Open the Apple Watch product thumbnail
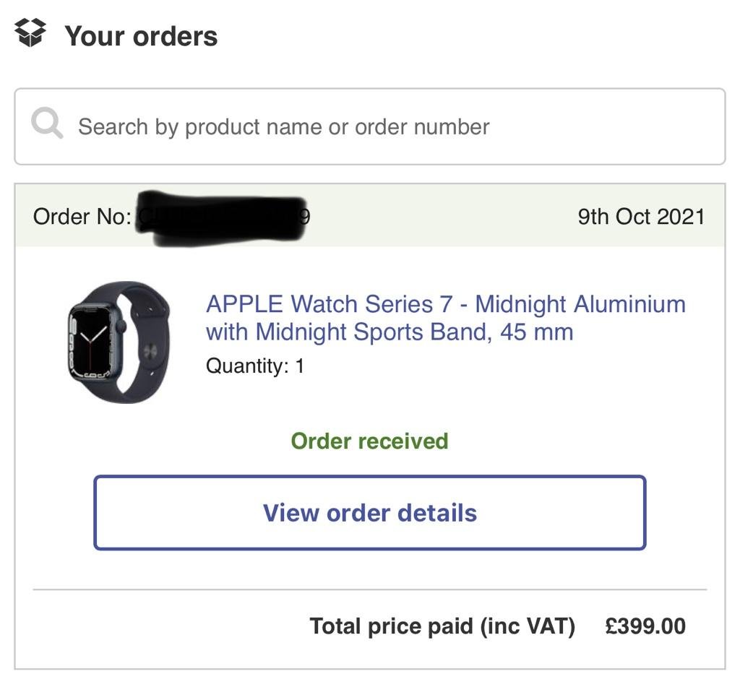 (x=119, y=342)
